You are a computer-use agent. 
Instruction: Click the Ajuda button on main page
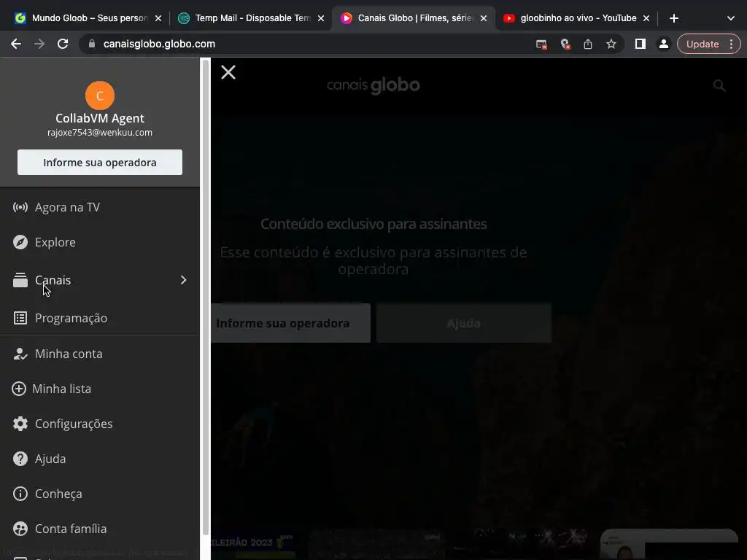463,323
